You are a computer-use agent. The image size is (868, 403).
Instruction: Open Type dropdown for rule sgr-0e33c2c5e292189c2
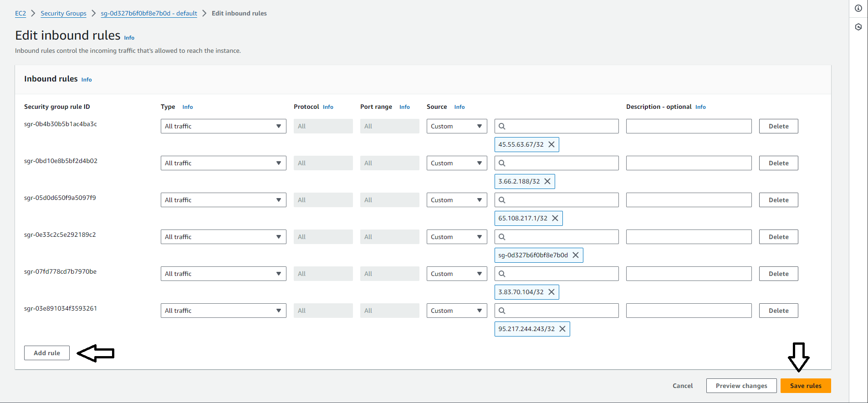(224, 237)
